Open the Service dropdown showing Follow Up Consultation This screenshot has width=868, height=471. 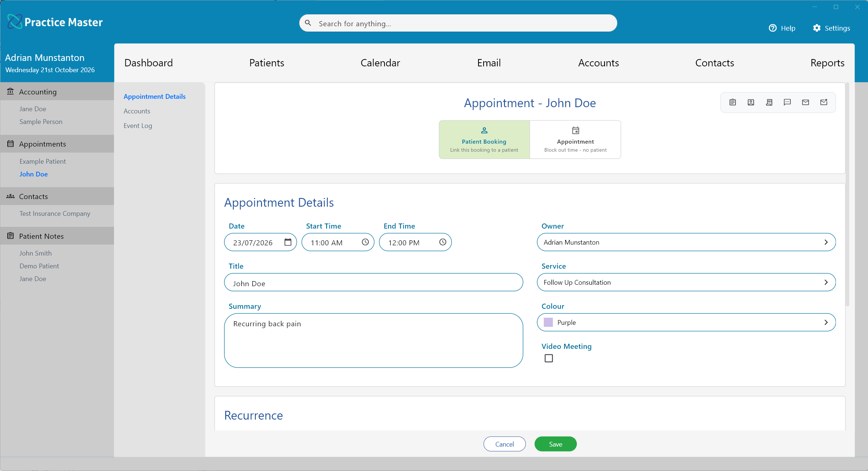tap(686, 282)
